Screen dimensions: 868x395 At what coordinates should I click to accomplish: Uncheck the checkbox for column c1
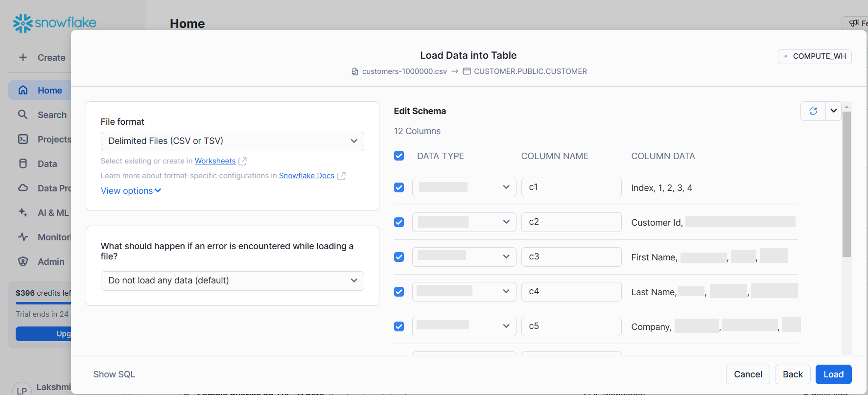click(399, 187)
